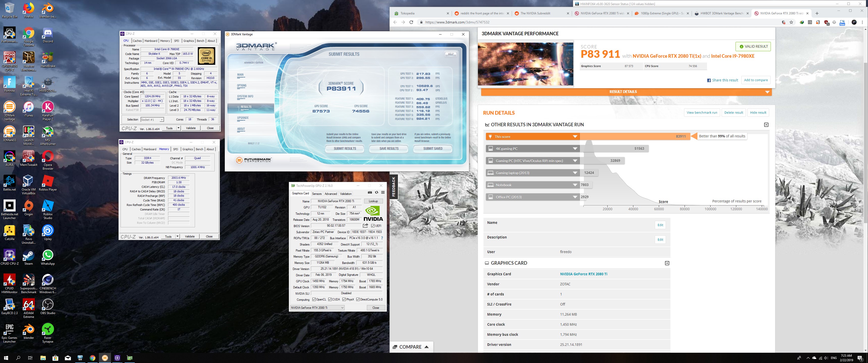Image resolution: width=868 pixels, height=363 pixels.
Task: Click the benchmark screenshot thumbnail
Action: click(526, 64)
